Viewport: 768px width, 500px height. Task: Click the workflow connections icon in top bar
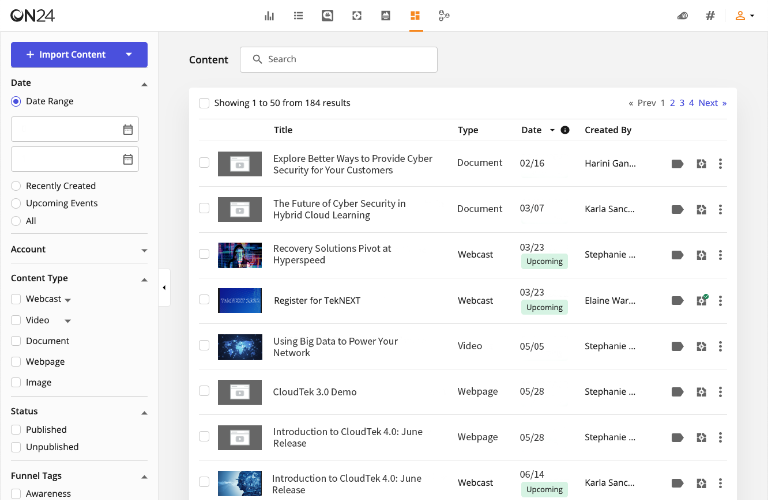pyautogui.click(x=444, y=16)
